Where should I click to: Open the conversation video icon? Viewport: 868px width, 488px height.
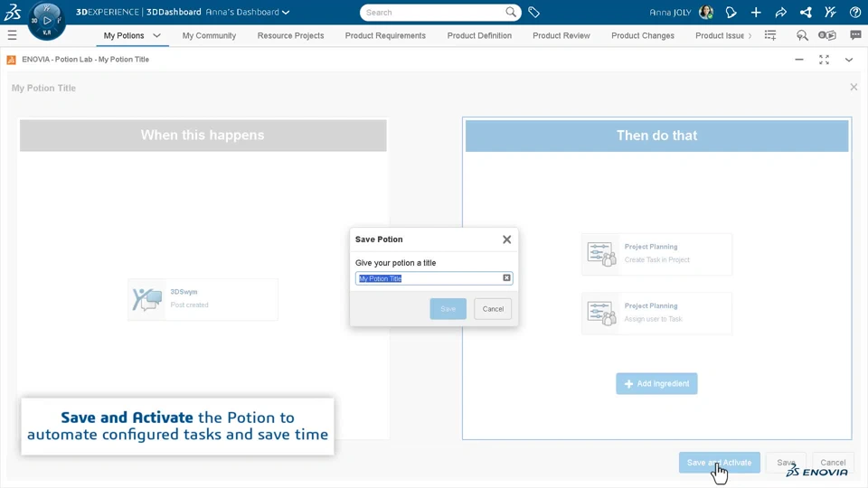pos(827,35)
